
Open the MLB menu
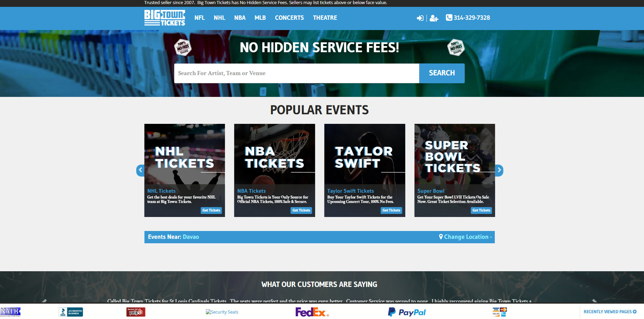pyautogui.click(x=260, y=18)
